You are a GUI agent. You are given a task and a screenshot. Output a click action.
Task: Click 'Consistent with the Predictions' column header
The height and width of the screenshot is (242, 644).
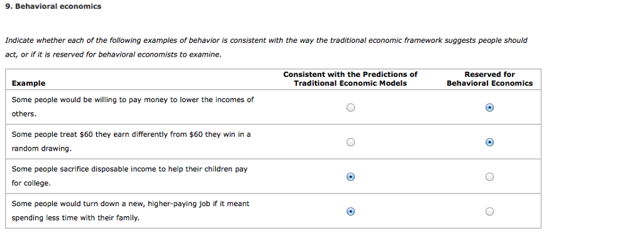(350, 79)
